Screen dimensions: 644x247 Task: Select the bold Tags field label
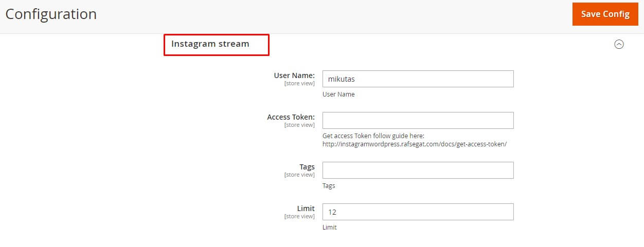tap(307, 167)
